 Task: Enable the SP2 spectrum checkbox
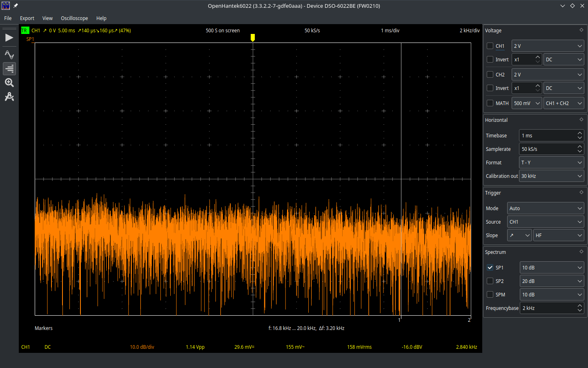click(490, 281)
